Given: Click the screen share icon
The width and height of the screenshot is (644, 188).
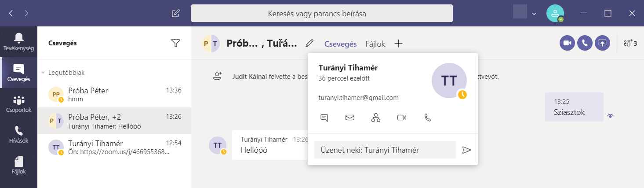Looking at the screenshot, I should pos(602,43).
